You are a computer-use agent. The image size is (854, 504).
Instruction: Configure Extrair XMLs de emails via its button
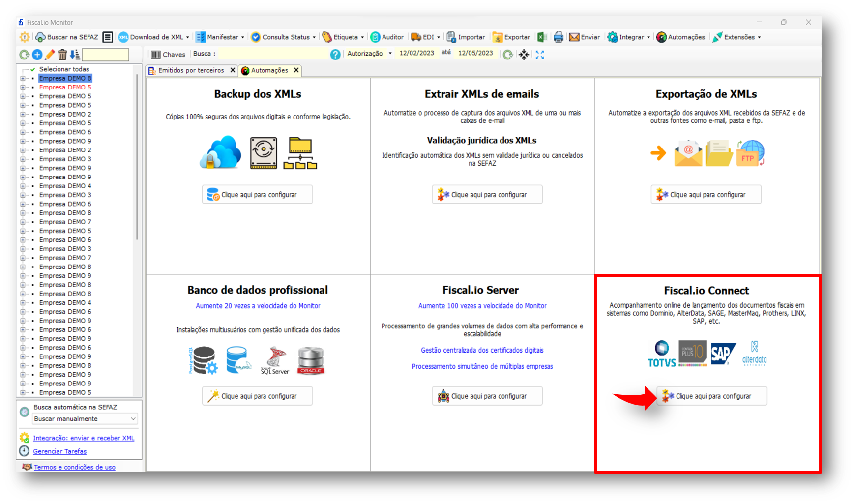pyautogui.click(x=487, y=195)
